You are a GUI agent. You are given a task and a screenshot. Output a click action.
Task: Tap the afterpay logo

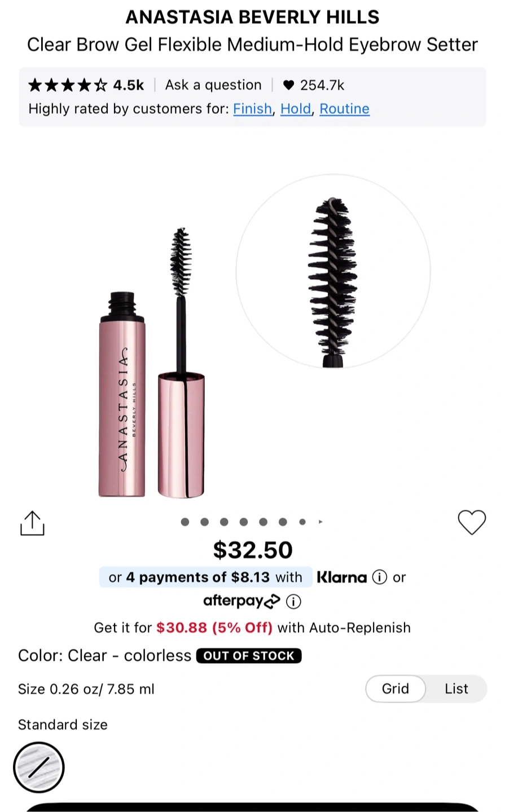[241, 601]
